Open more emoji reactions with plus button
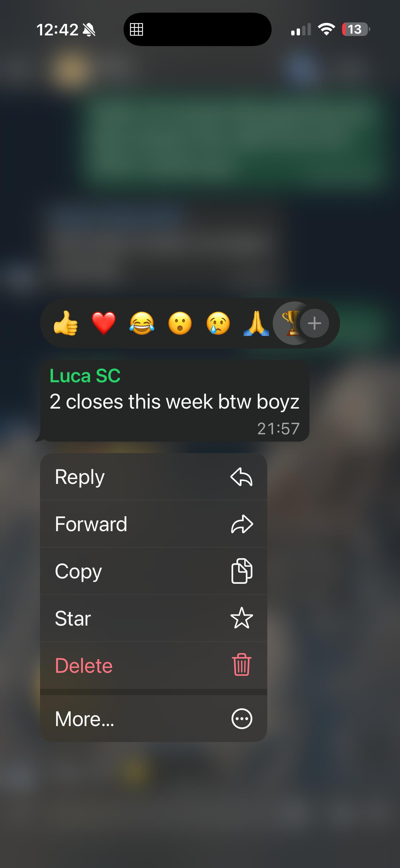Screen dimensions: 400x868 coord(314,323)
